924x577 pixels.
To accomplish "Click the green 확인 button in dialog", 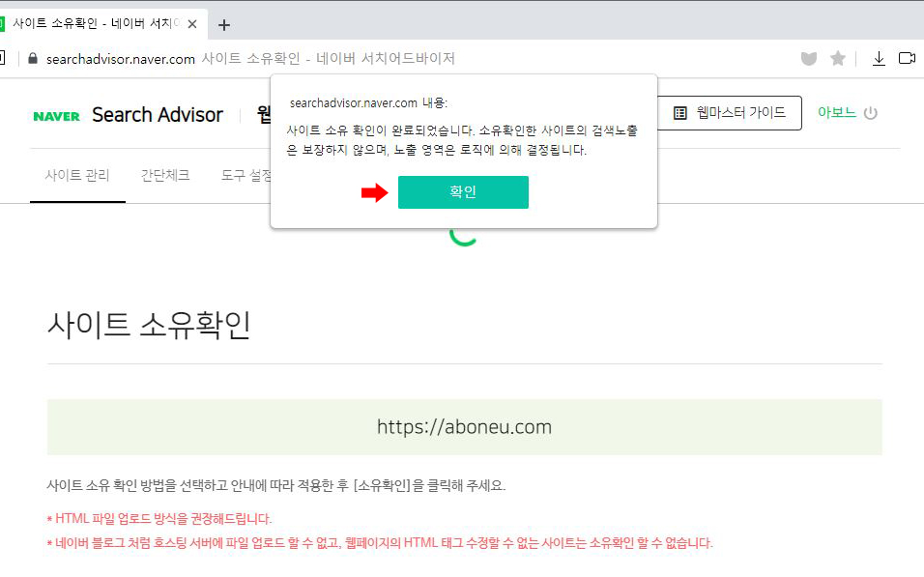I will tap(463, 192).
